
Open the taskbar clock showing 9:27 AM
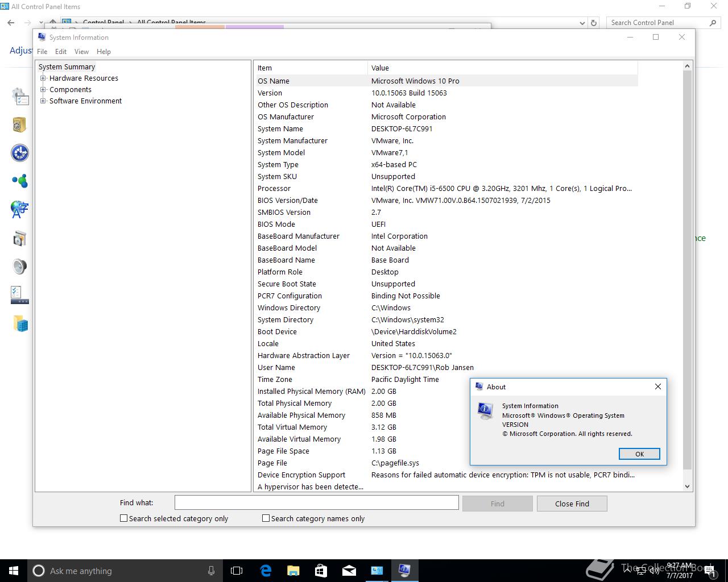click(x=680, y=571)
